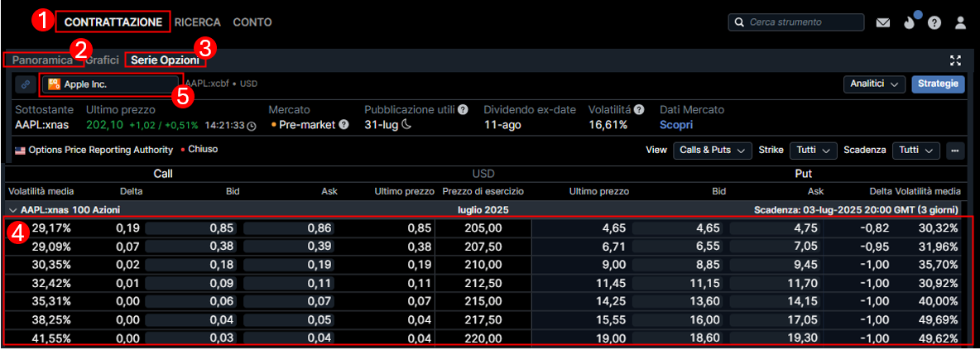Focus the Cerca strumento search field
The height and width of the screenshot is (350, 980).
pyautogui.click(x=795, y=22)
